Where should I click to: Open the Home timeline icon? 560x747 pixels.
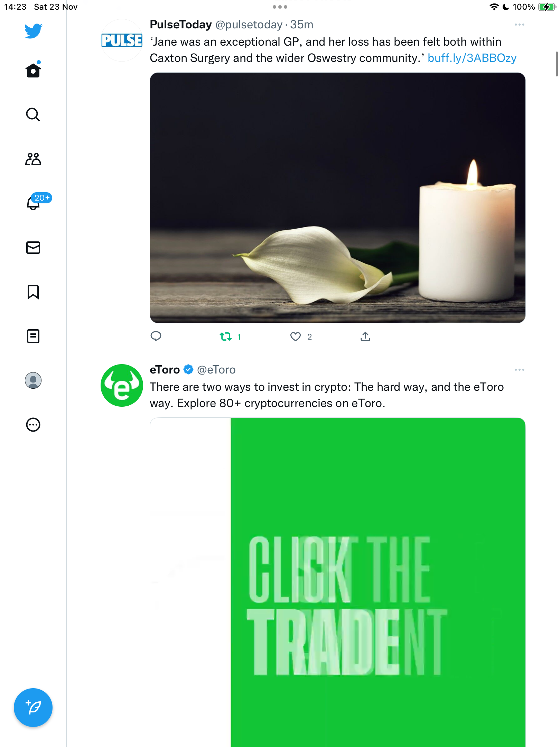pos(33,70)
